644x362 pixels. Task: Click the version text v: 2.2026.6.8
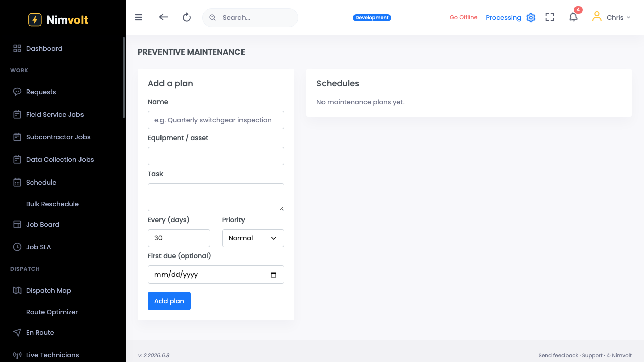[153, 355]
